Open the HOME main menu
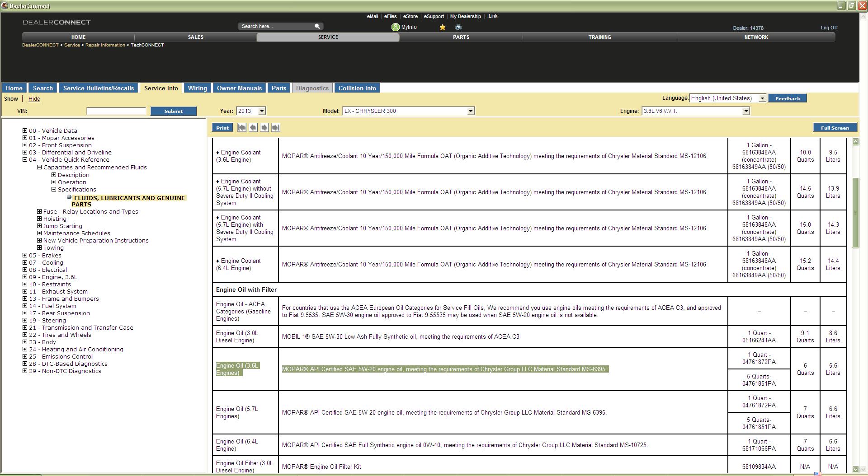 78,37
